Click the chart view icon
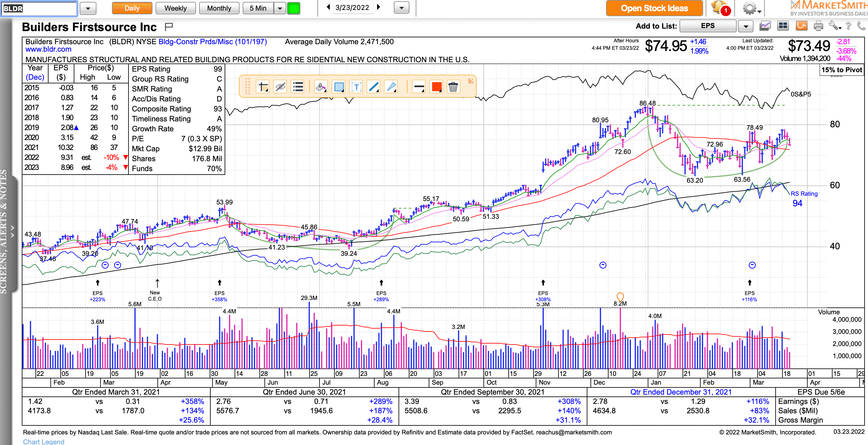This screenshot has height=445, width=868. [765, 26]
